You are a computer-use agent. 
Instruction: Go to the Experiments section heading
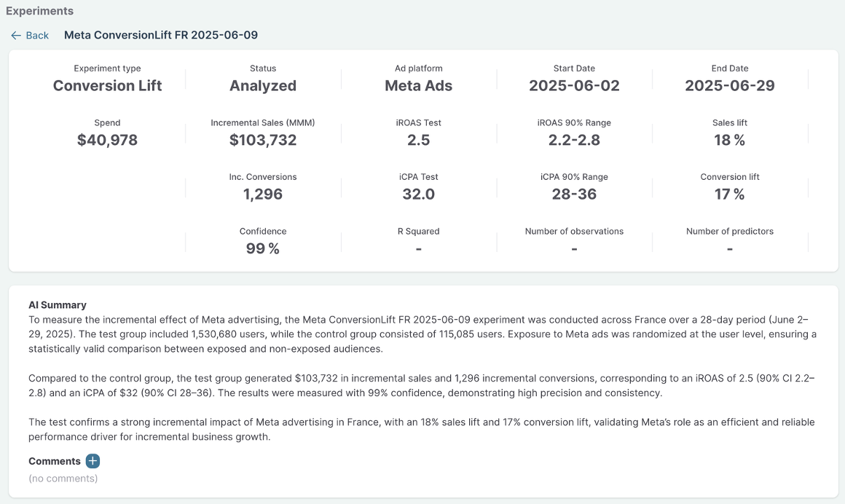[39, 11]
